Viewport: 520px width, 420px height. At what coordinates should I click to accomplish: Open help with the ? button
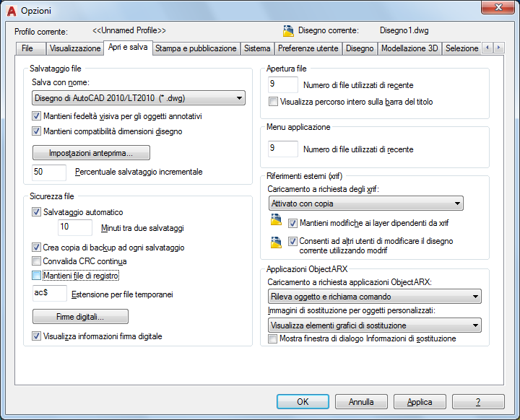coord(478,402)
